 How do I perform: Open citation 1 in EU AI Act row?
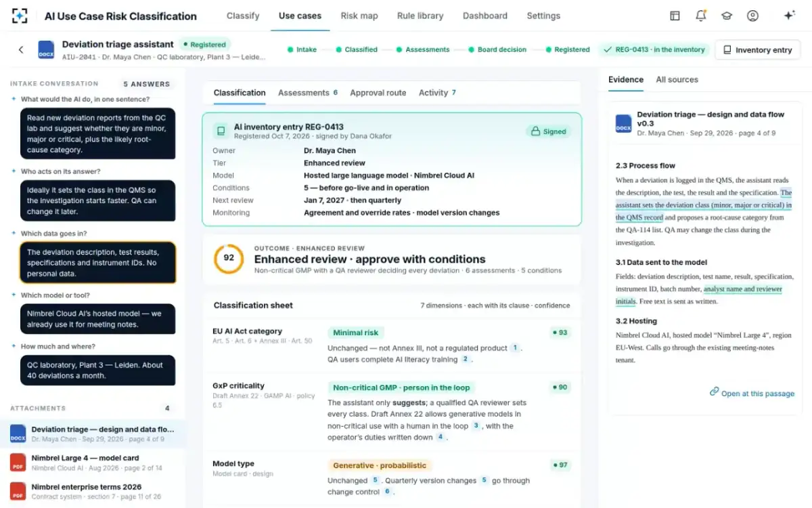pyautogui.click(x=514, y=347)
